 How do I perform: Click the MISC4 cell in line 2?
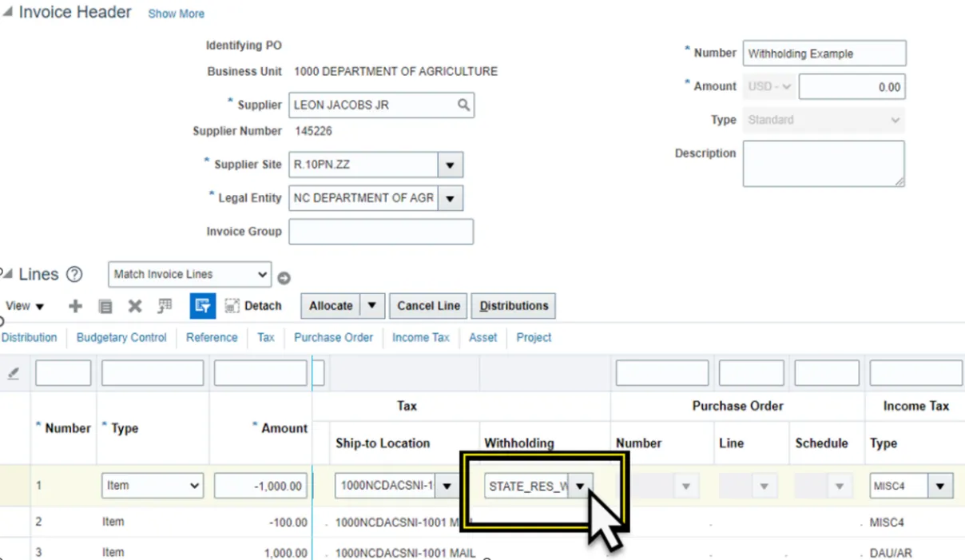click(x=888, y=522)
